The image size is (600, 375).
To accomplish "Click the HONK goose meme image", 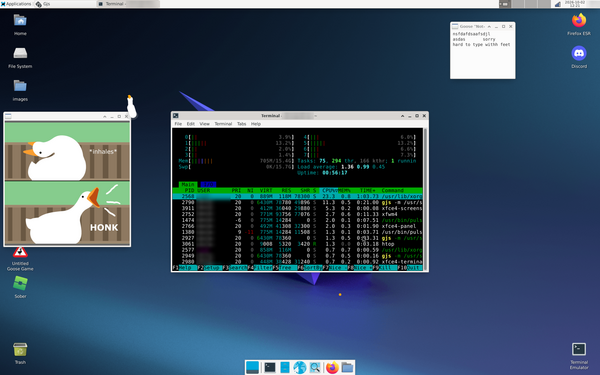I will click(67, 184).
